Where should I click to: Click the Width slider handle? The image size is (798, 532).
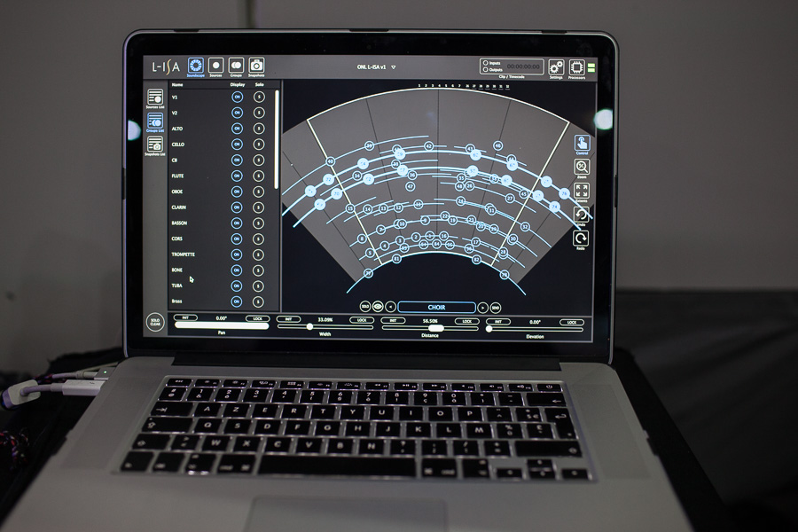tap(309, 326)
